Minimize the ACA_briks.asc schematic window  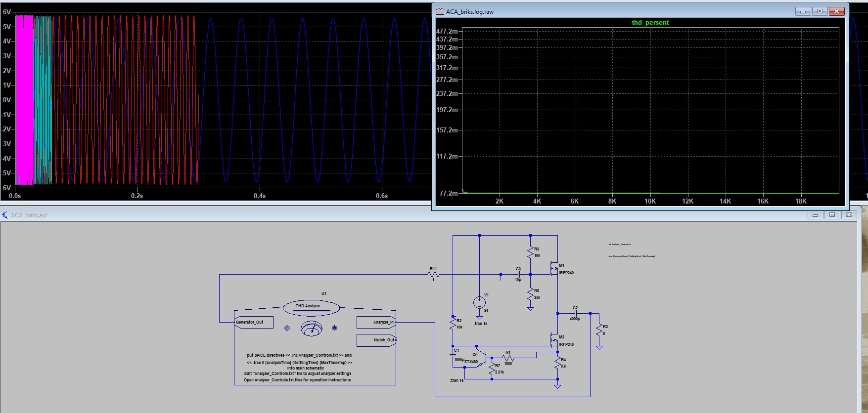[815, 215]
